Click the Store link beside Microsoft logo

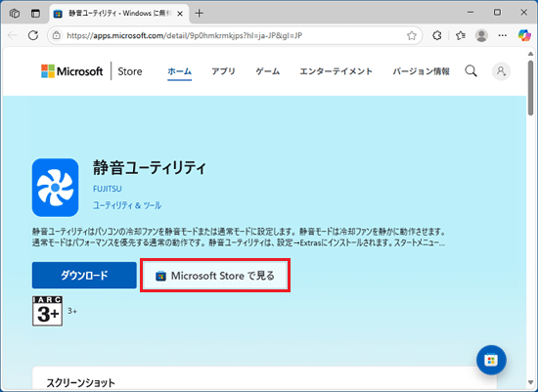[x=130, y=71]
